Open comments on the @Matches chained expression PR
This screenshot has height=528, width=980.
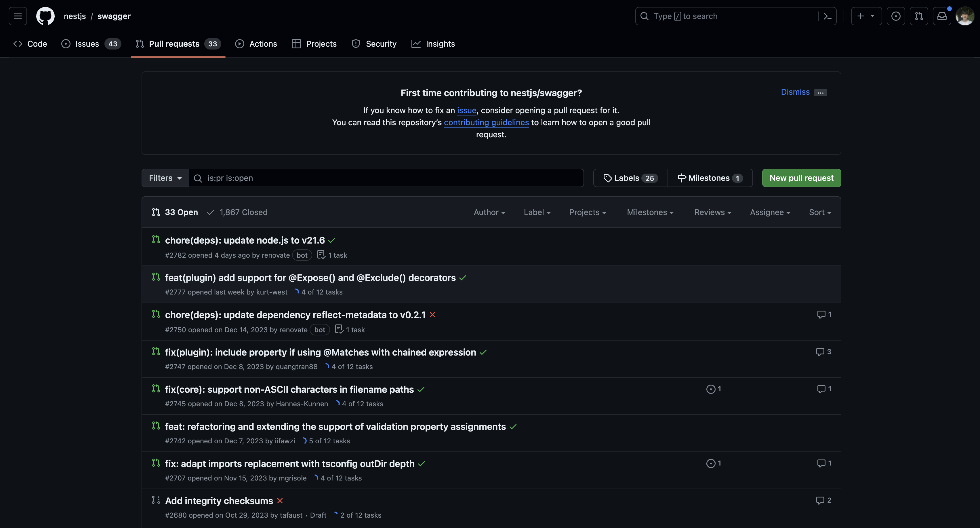pyautogui.click(x=823, y=352)
